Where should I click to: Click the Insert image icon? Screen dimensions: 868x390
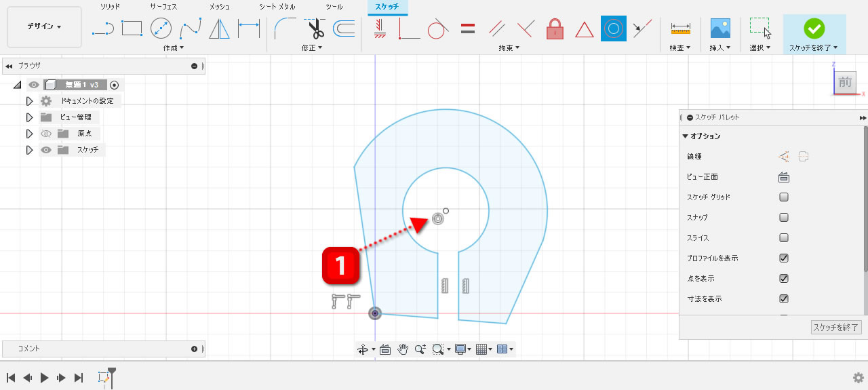(719, 28)
